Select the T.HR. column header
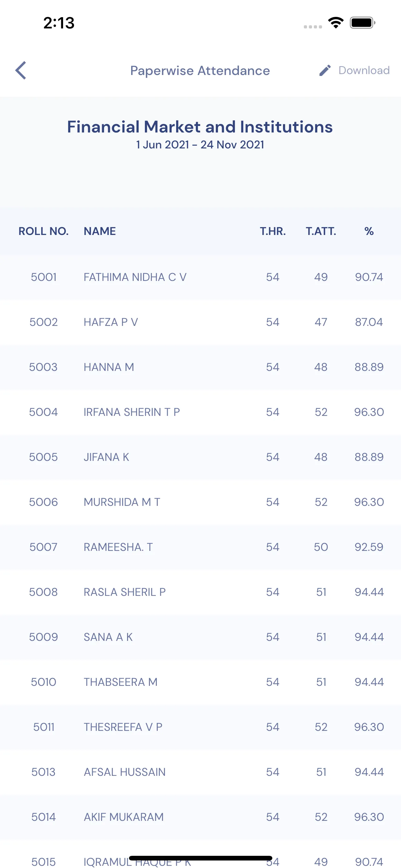Screen dimensions: 401x868 [273, 231]
